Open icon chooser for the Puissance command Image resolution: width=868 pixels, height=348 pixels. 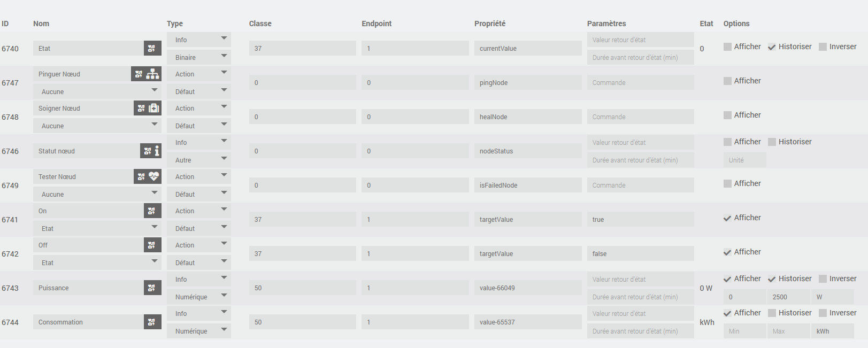pos(152,288)
